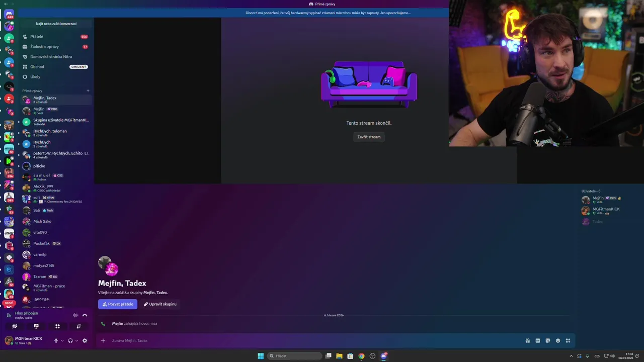Open MGFitman - práce group
Screen dimensions: 644x362
click(x=56, y=288)
